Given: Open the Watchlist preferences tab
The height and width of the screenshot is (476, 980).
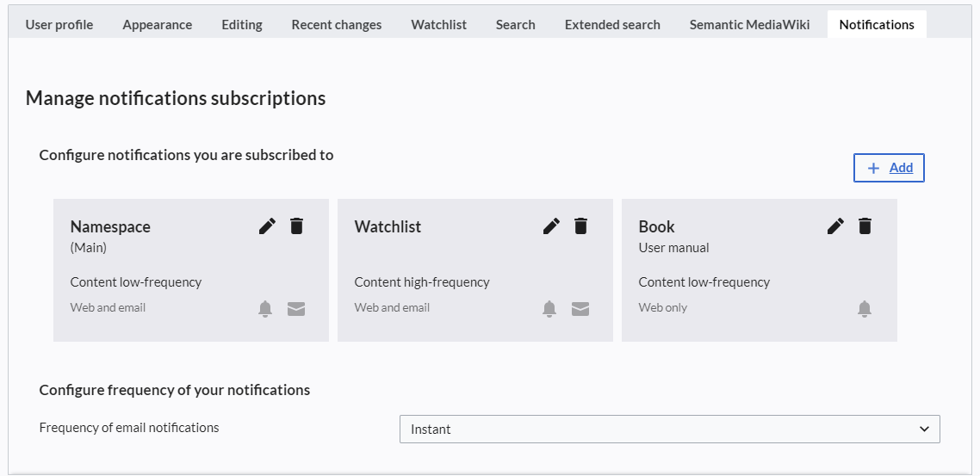Looking at the screenshot, I should (x=439, y=24).
